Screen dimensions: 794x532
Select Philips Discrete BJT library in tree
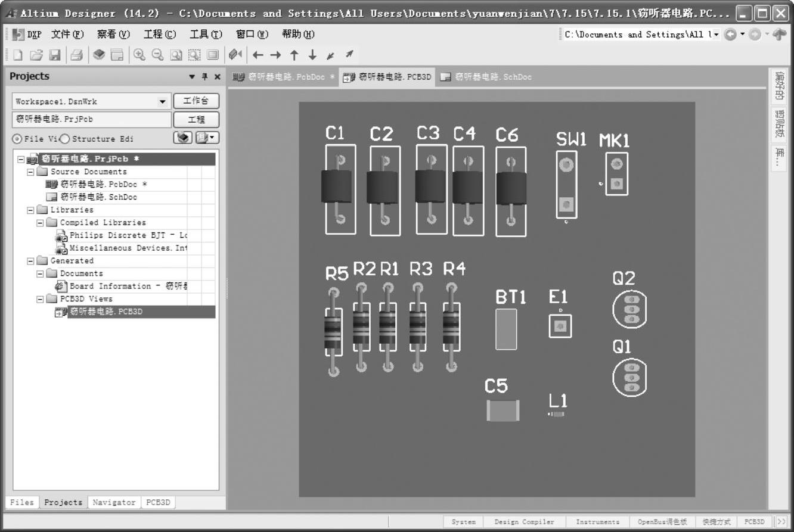[x=128, y=235]
